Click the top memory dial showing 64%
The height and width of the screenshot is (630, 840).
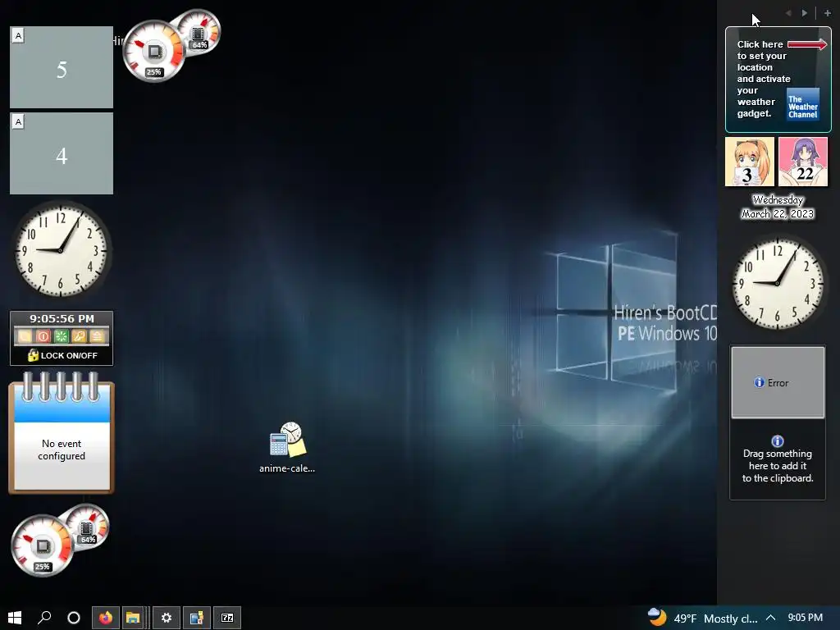200,31
